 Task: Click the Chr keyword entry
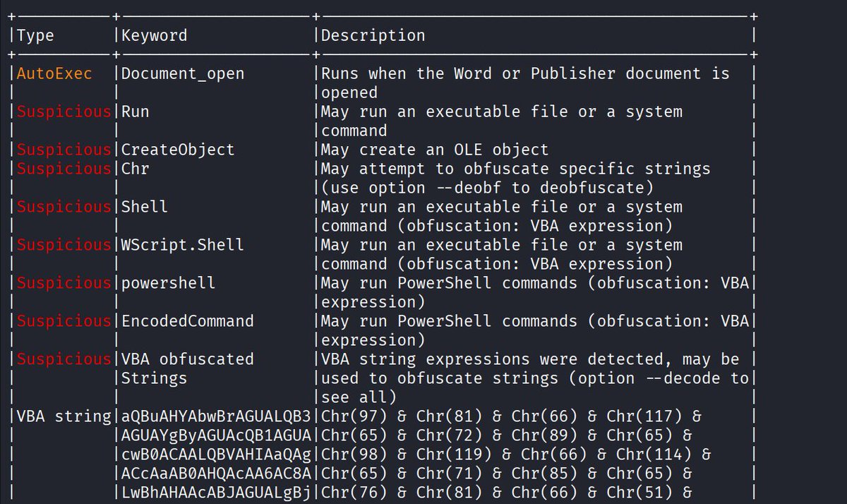click(136, 169)
